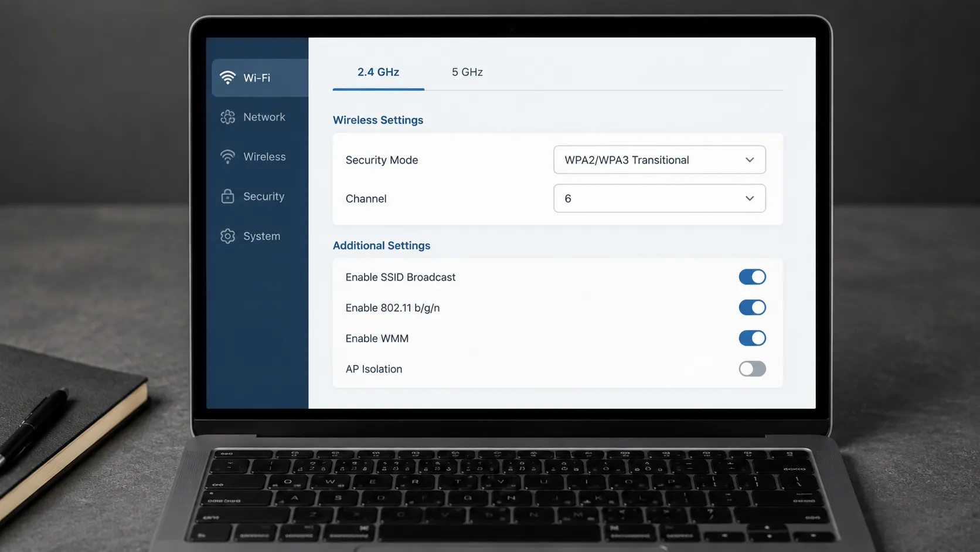
Task: Go to the Network sidebar section
Action: coord(260,117)
